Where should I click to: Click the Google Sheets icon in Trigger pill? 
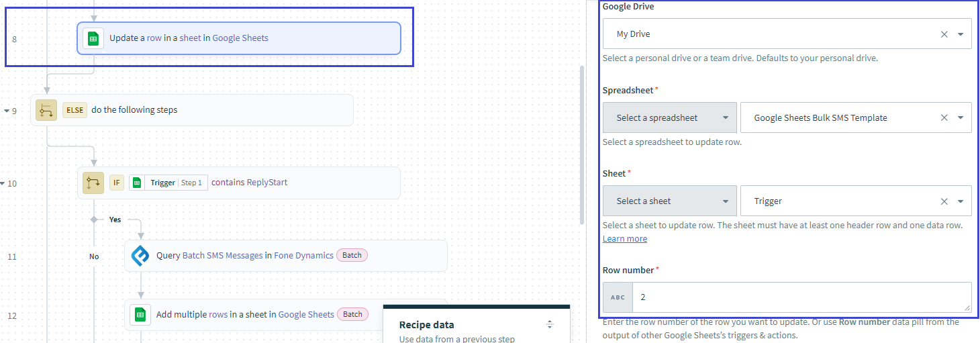pos(137,183)
